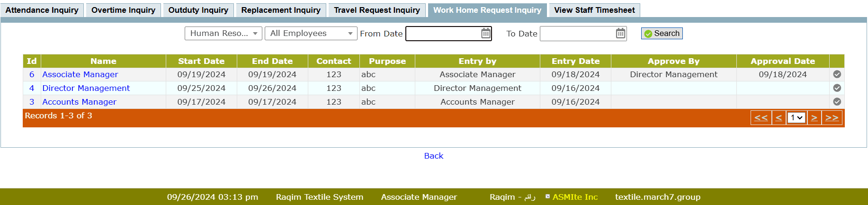The height and width of the screenshot is (205, 868).
Task: Open the From Date calendar picker icon
Action: (x=485, y=33)
